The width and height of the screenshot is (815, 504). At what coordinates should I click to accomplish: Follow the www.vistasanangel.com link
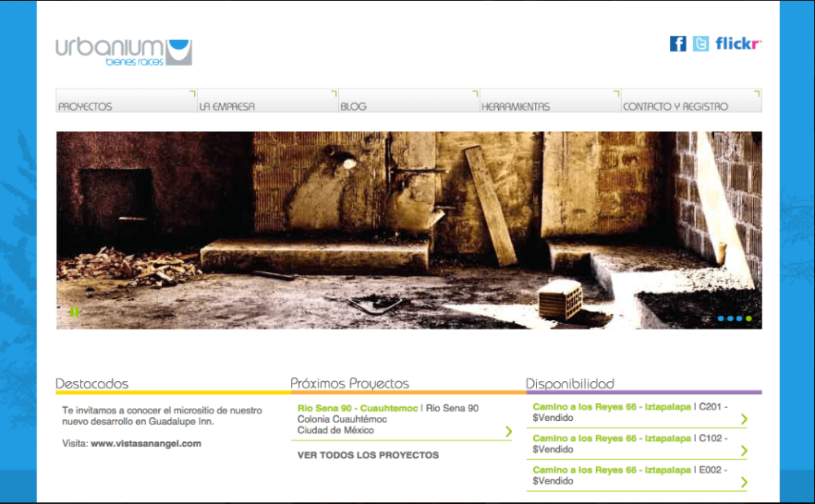(x=146, y=444)
